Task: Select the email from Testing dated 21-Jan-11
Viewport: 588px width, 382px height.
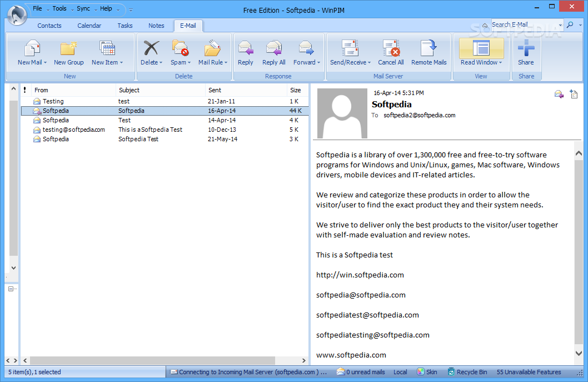Action: click(165, 101)
